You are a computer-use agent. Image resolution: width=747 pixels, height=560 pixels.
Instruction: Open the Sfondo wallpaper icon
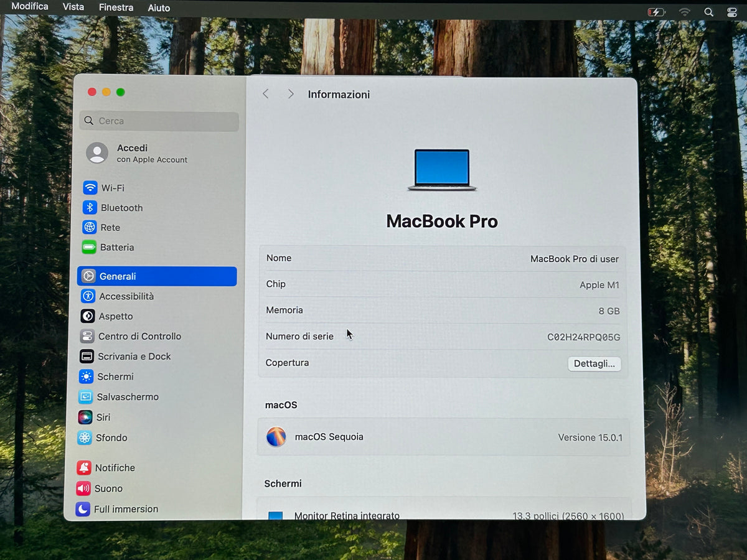pos(85,437)
